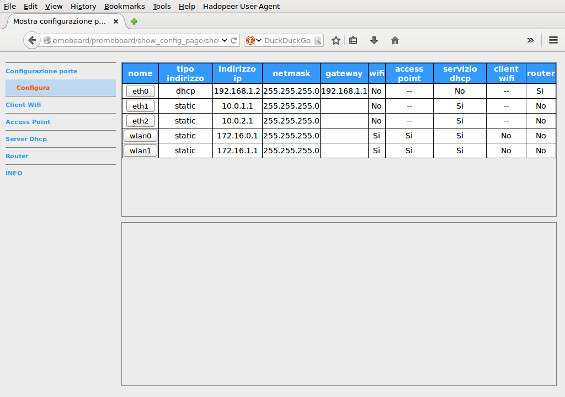Open downloads via the down-arrow icon
This screenshot has width=565, height=397.
pos(374,40)
